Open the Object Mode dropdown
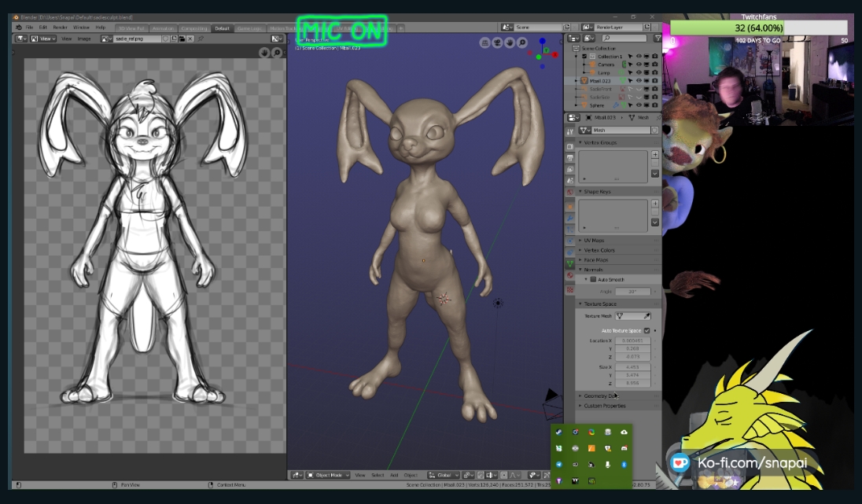Image resolution: width=862 pixels, height=504 pixels. coord(328,475)
